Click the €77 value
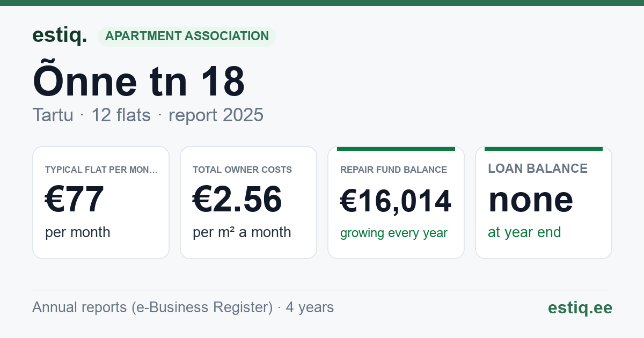This screenshot has height=338, width=644. (x=75, y=200)
